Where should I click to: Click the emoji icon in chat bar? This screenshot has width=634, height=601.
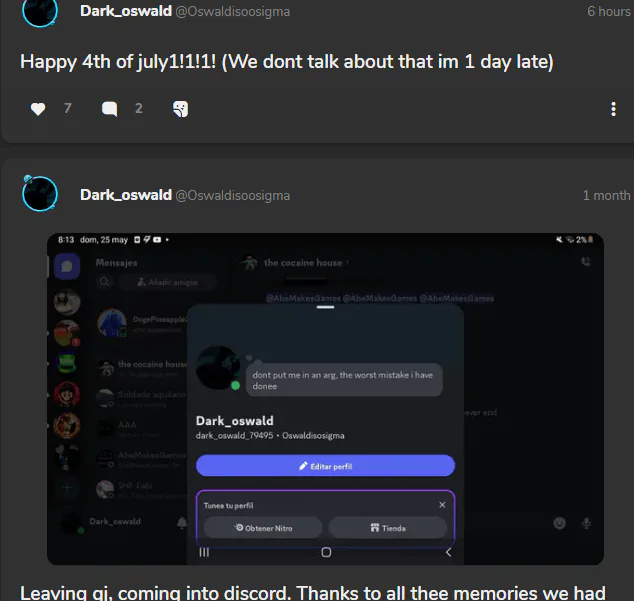[559, 523]
